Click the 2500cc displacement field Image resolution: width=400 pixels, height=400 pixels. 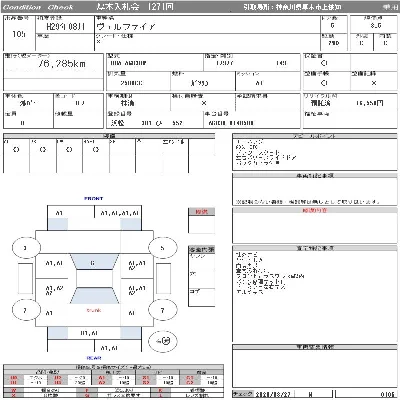point(132,83)
